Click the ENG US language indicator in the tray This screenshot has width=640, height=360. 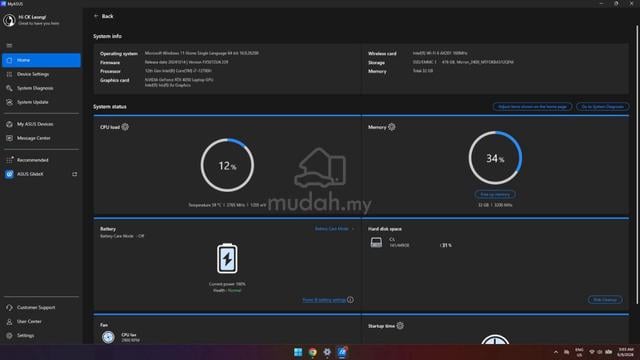579,352
